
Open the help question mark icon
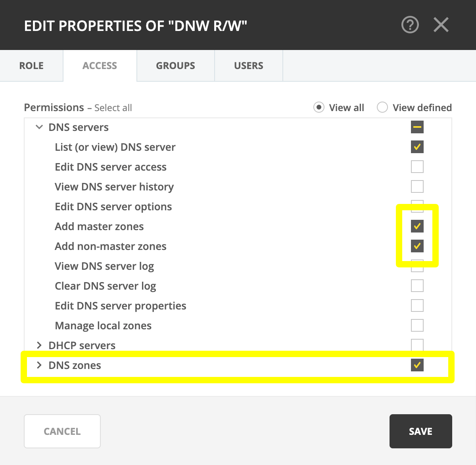click(x=410, y=25)
